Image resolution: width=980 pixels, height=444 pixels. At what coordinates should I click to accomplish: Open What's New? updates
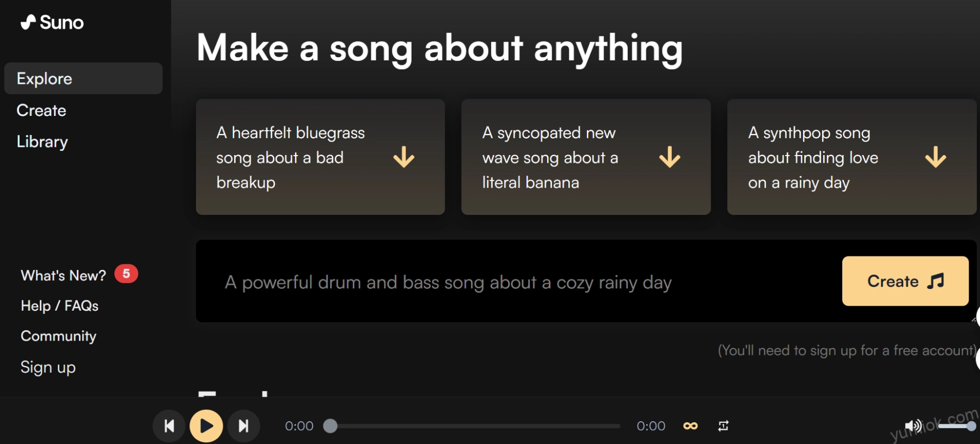(x=64, y=276)
